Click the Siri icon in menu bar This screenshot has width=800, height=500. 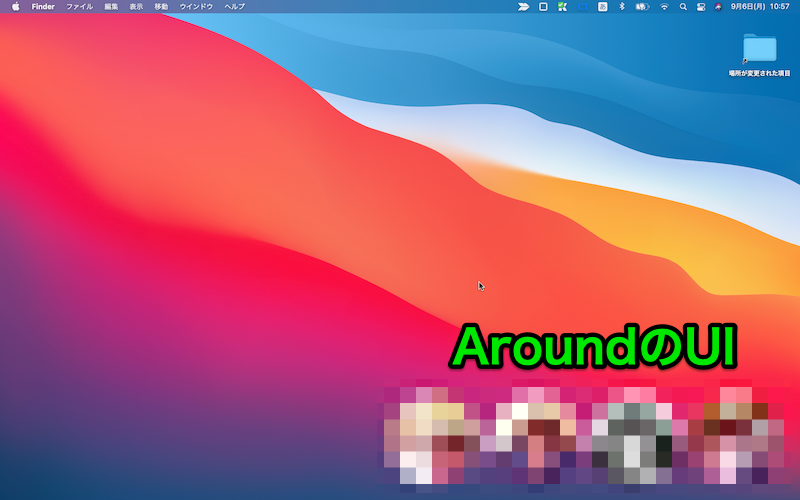pos(718,7)
